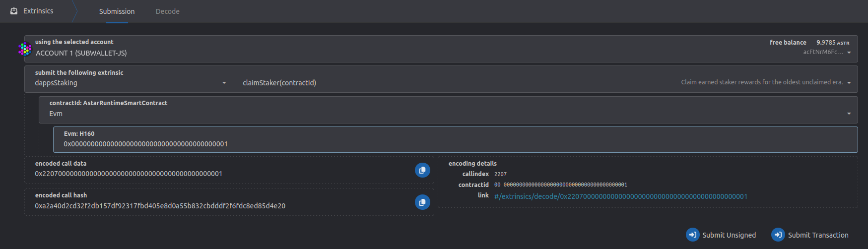The image size is (868, 249).
Task: Follow the extrinsics decode link
Action: pyautogui.click(x=620, y=196)
